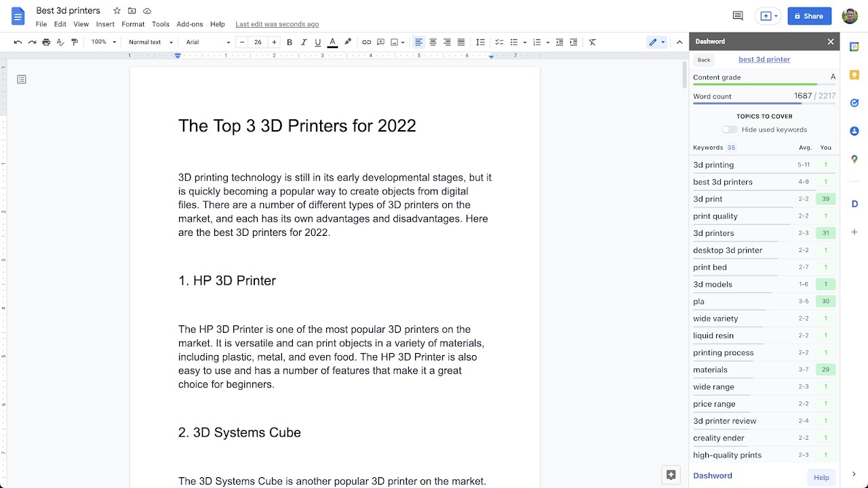Viewport: 868px width, 488px height.
Task: Close the Dashword sidebar
Action: [831, 41]
